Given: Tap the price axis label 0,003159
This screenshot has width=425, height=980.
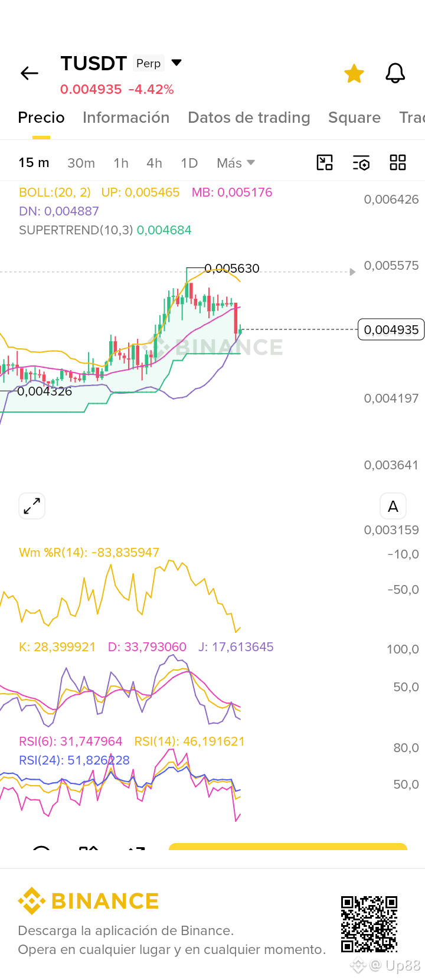Looking at the screenshot, I should (x=391, y=530).
